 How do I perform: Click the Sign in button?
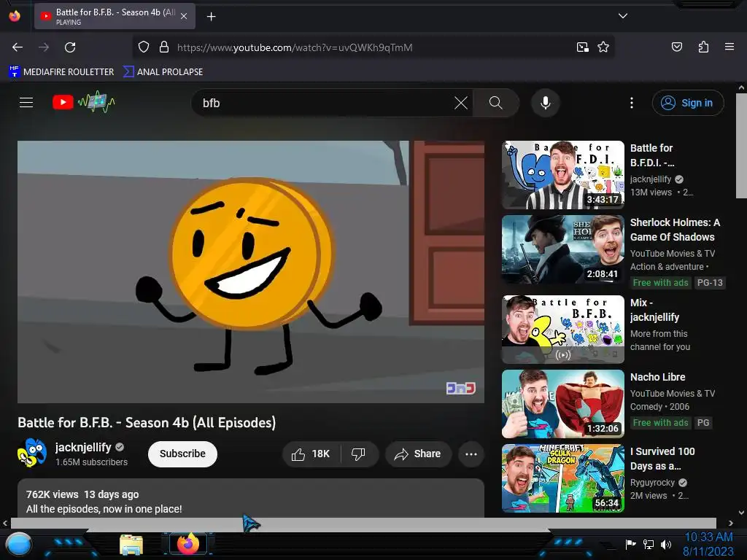click(688, 103)
